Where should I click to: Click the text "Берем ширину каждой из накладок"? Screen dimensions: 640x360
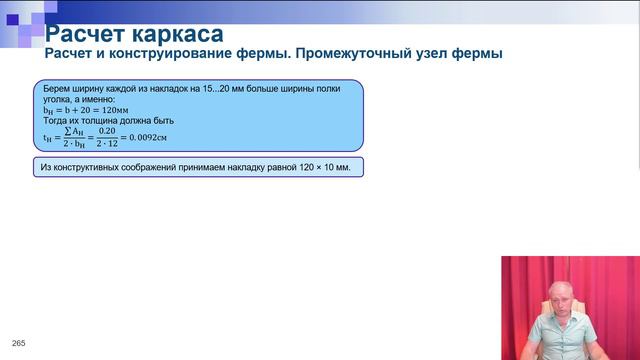pyautogui.click(x=116, y=89)
